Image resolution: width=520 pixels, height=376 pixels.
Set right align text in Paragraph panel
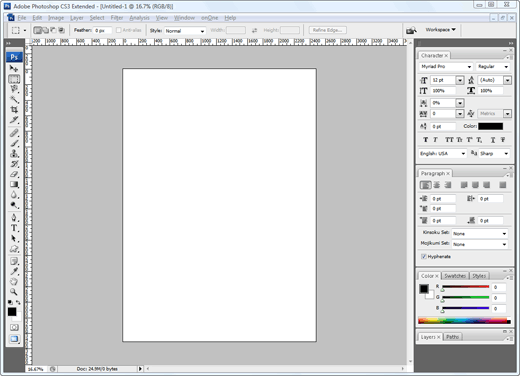448,185
